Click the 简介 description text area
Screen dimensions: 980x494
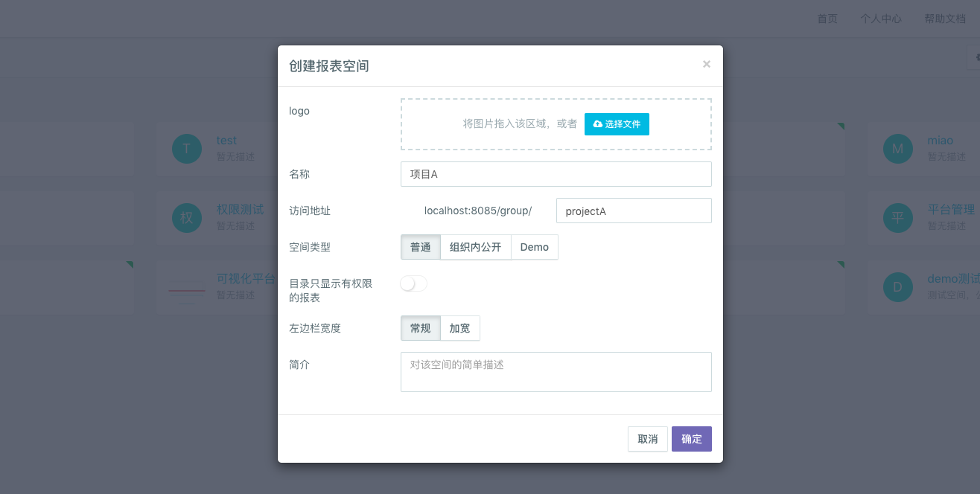click(556, 372)
